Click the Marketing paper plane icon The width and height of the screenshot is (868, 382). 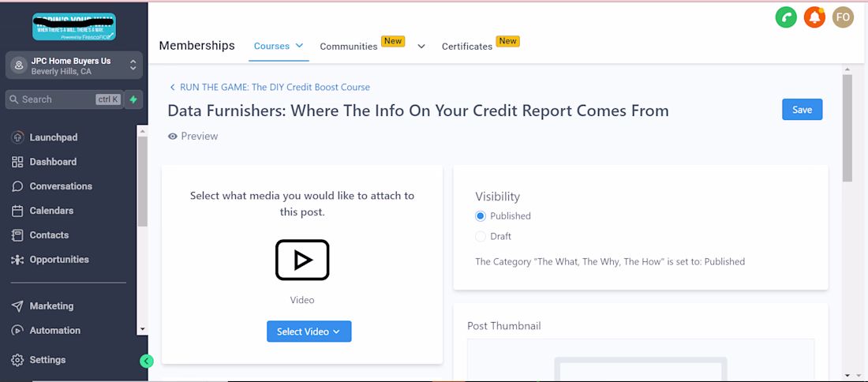point(17,305)
